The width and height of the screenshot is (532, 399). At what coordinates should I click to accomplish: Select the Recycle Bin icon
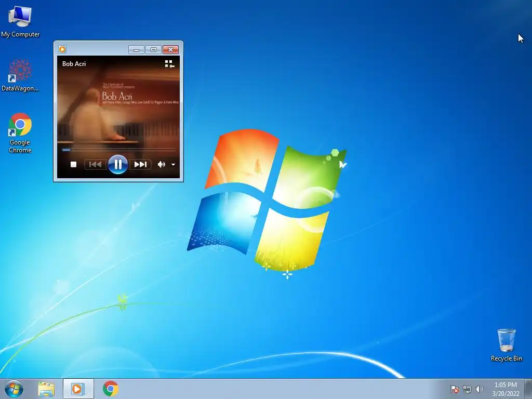point(506,345)
